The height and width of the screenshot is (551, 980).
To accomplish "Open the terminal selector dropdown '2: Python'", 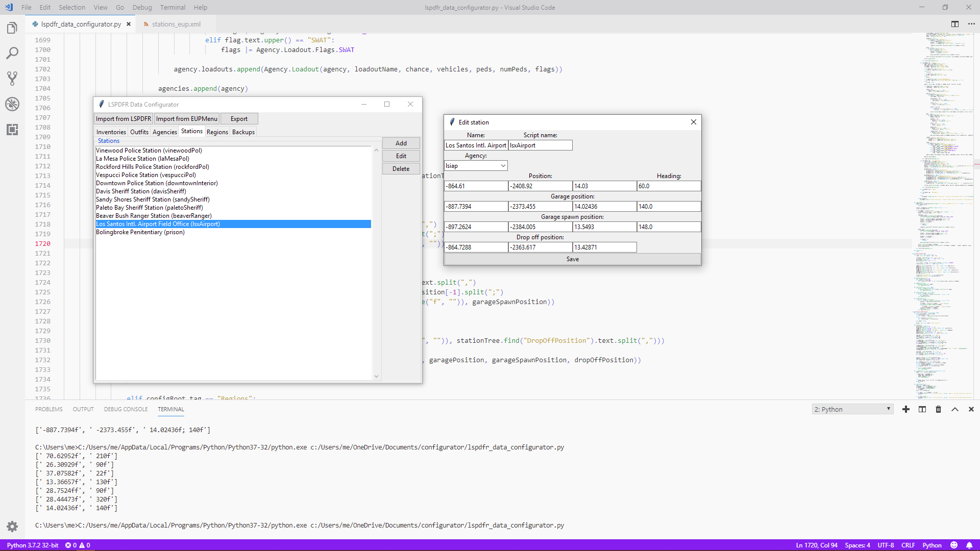I will (852, 409).
